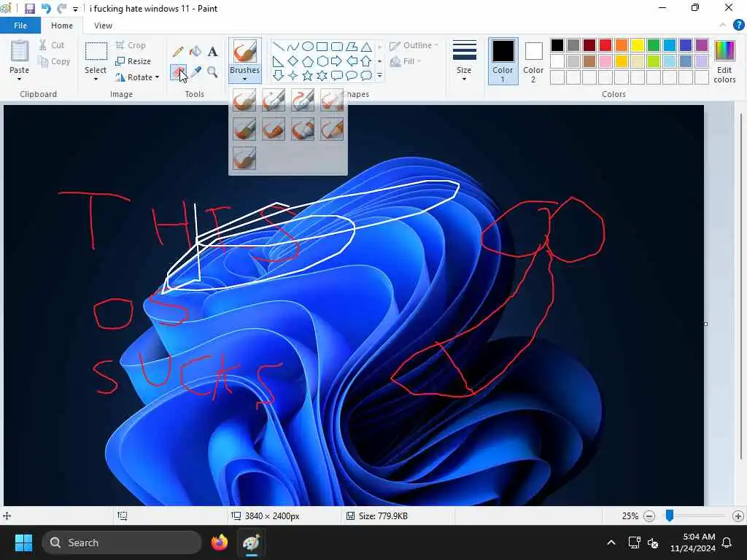
Task: Choose the Marker brush in gallery
Action: click(x=303, y=130)
